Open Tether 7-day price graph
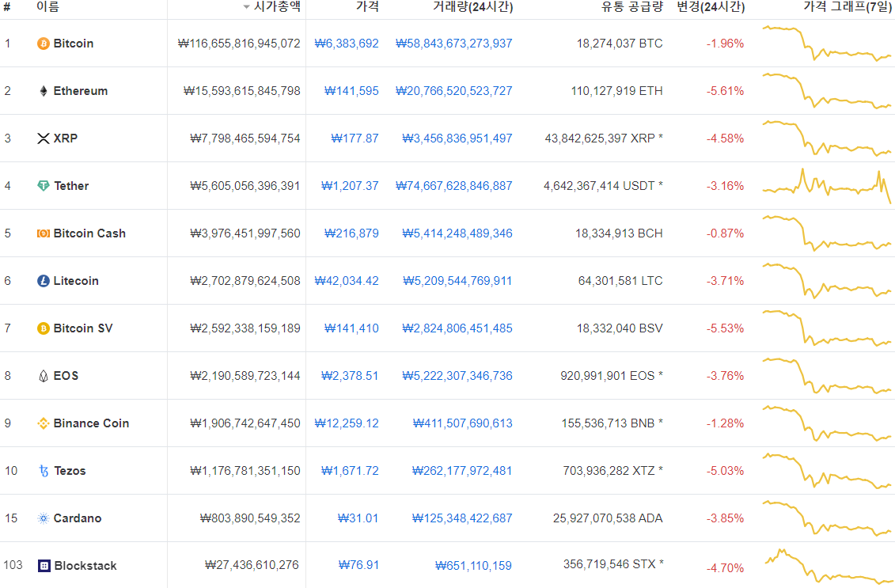This screenshot has height=588, width=895. 826,185
